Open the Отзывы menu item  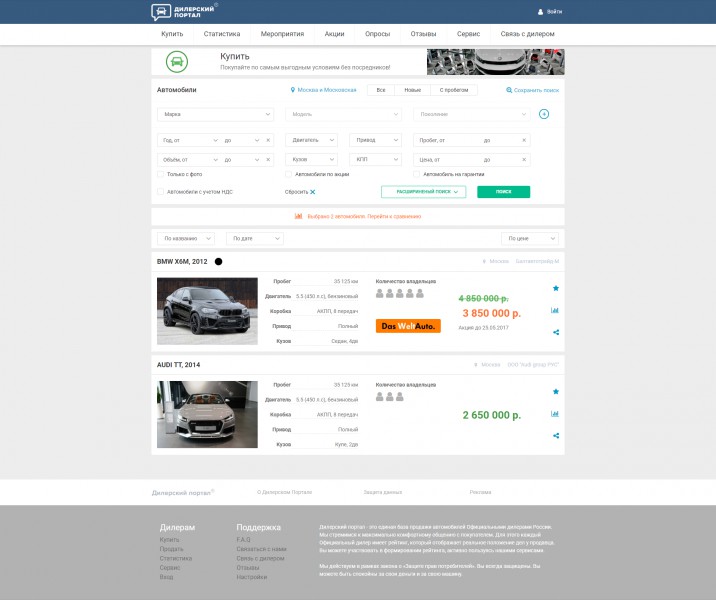423,34
